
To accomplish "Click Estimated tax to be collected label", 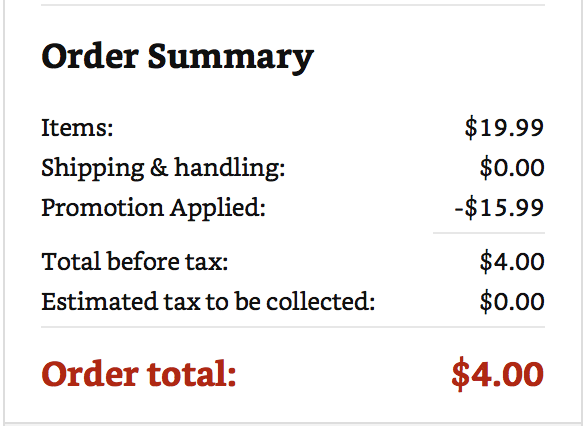I will point(208,301).
